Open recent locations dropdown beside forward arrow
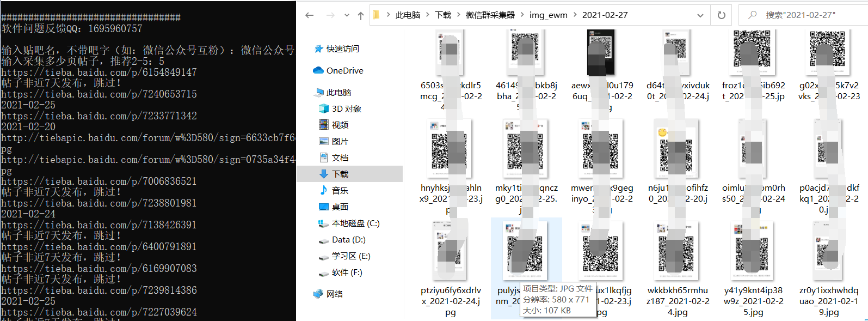The image size is (868, 321). pos(347,15)
